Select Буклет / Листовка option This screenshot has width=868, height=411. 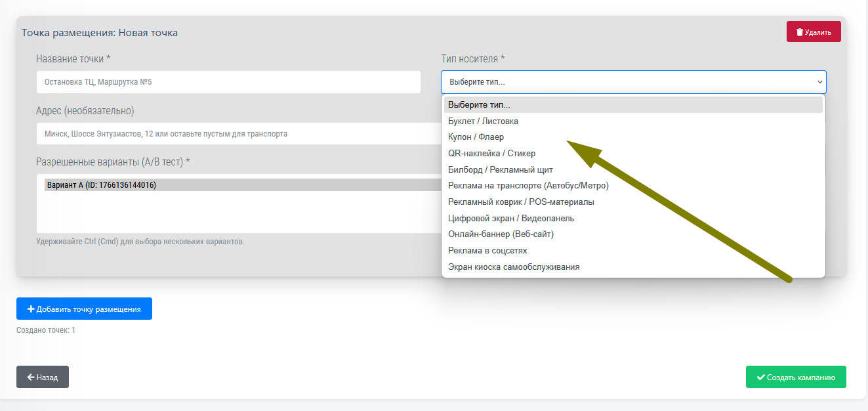pos(483,121)
